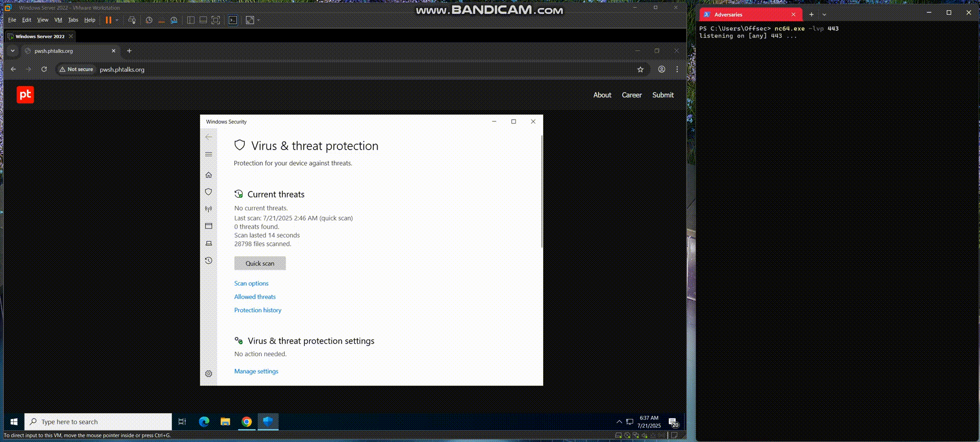The width and height of the screenshot is (980, 442).
Task: Go back in the Chrome browser
Action: [x=14, y=69]
